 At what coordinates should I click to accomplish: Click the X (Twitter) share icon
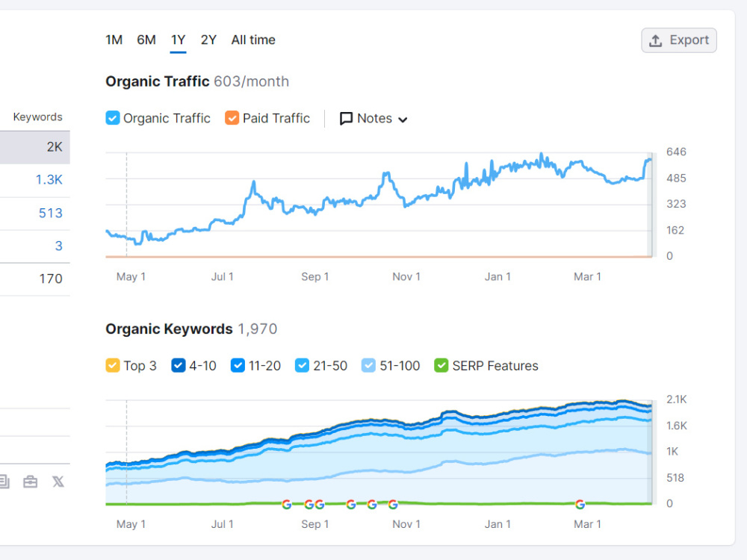click(x=58, y=482)
